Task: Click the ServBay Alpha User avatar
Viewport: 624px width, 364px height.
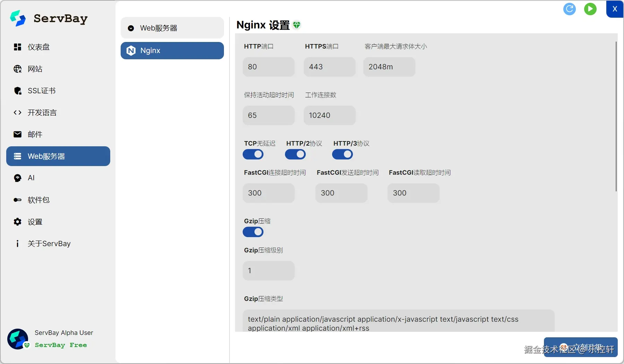Action: point(18,339)
